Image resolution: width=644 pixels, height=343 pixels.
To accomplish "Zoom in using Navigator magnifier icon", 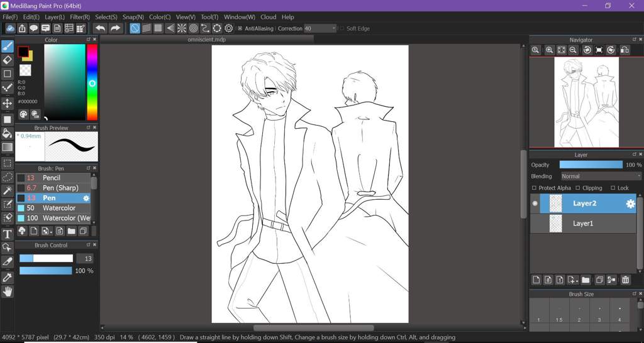I will pos(549,50).
